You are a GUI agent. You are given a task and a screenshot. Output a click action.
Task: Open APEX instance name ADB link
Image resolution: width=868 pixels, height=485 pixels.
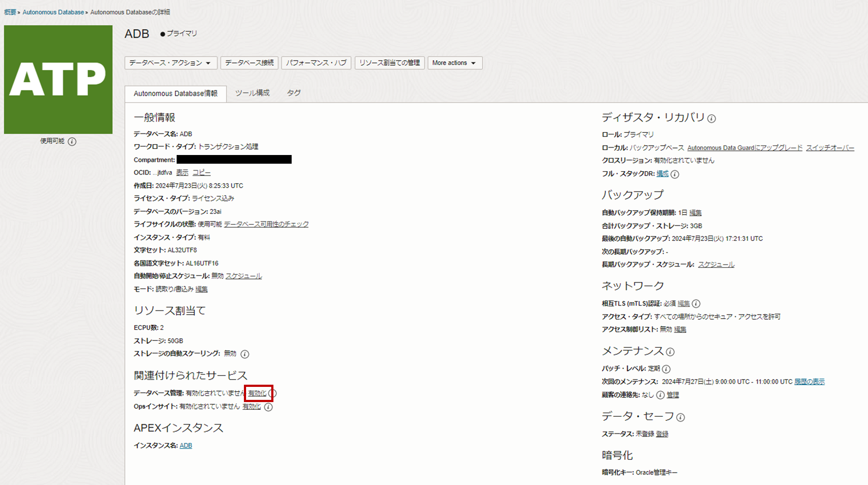[186, 446]
